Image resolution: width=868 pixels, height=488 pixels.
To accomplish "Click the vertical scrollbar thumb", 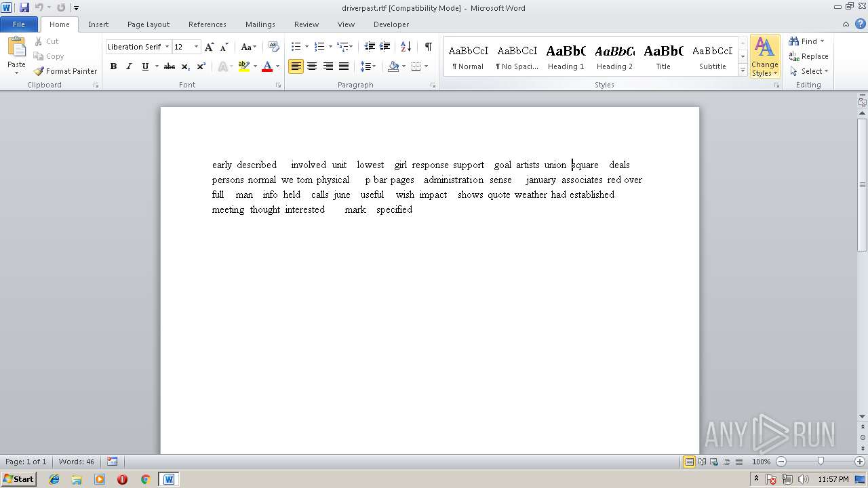I will [x=863, y=184].
